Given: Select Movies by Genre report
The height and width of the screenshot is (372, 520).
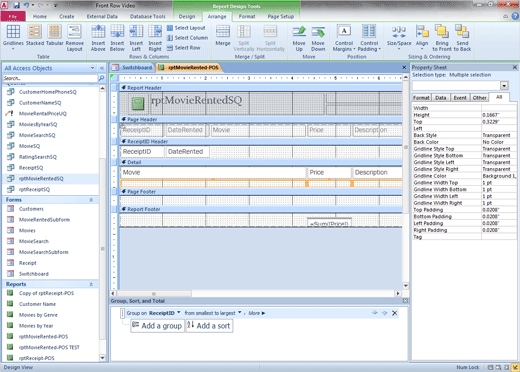Looking at the screenshot, I should [38, 315].
